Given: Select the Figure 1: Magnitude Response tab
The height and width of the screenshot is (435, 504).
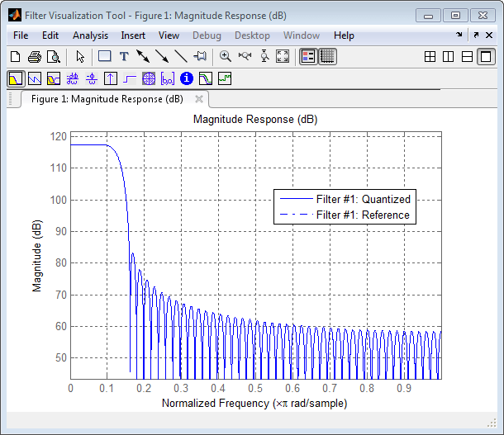Looking at the screenshot, I should 107,99.
